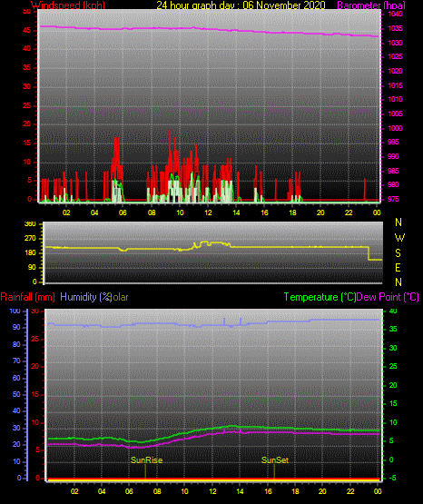This screenshot has height=504, width=423.
Task: Select the "Humidity (%)" legend label
Action: (x=85, y=297)
